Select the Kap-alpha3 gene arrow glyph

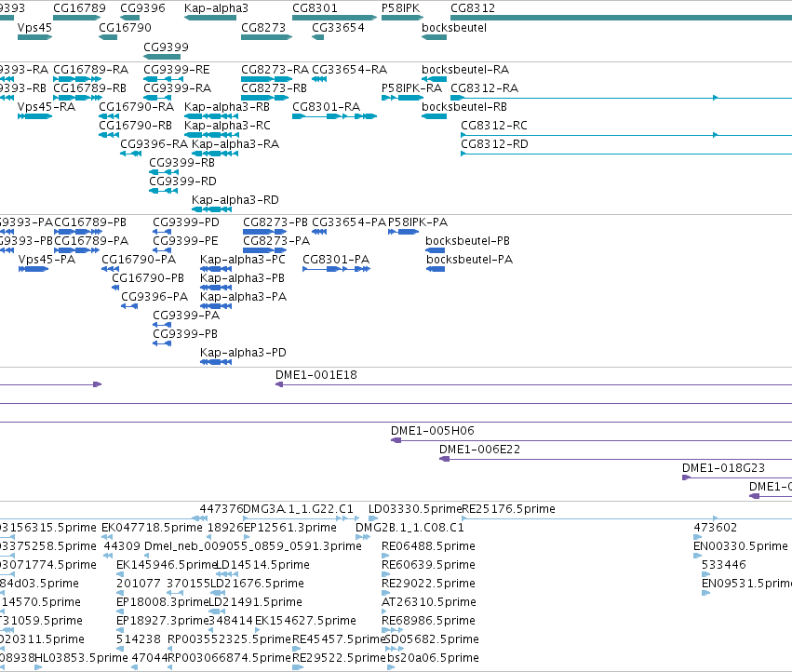tap(210, 18)
